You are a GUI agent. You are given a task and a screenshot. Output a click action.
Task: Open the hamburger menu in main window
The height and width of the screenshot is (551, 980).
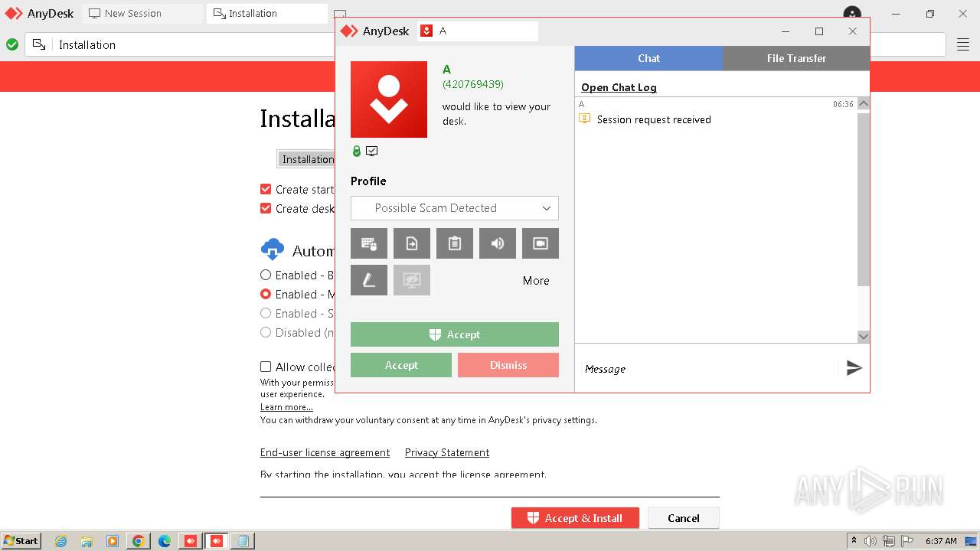tap(963, 45)
